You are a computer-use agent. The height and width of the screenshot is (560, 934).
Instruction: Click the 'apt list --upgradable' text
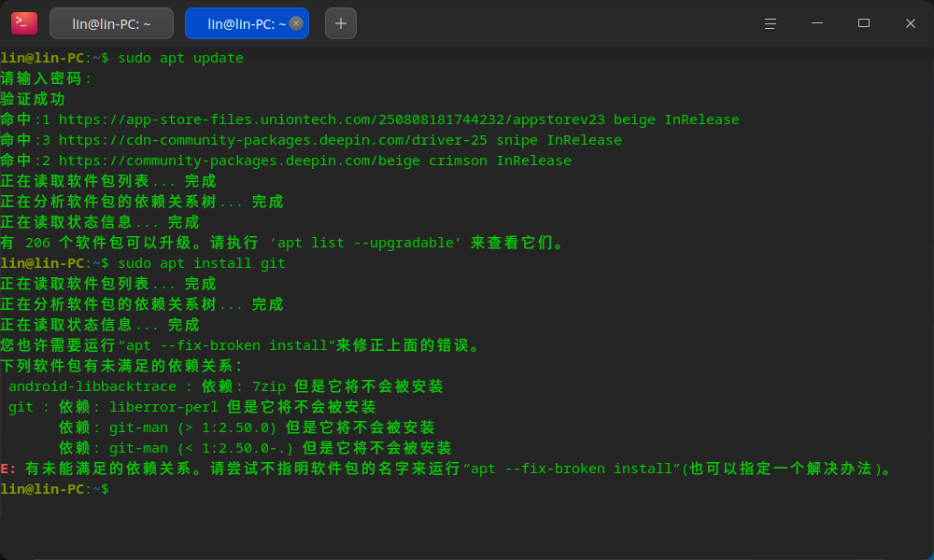pos(366,243)
